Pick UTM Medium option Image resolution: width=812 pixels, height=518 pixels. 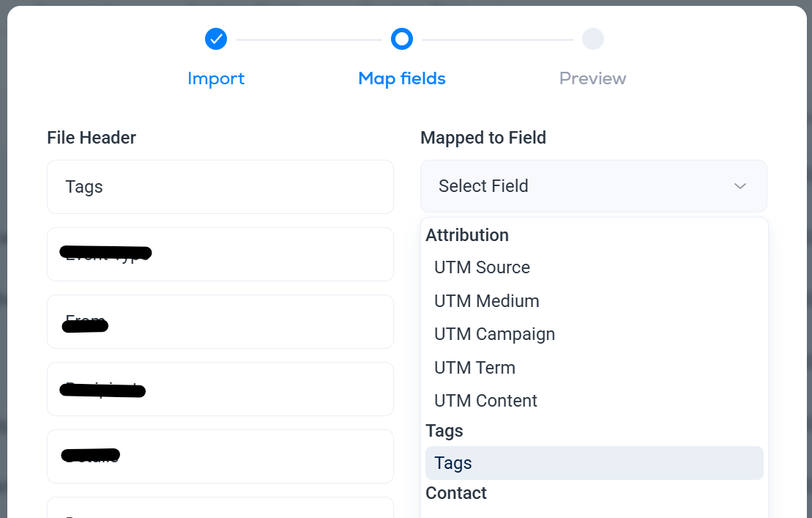[x=486, y=301]
